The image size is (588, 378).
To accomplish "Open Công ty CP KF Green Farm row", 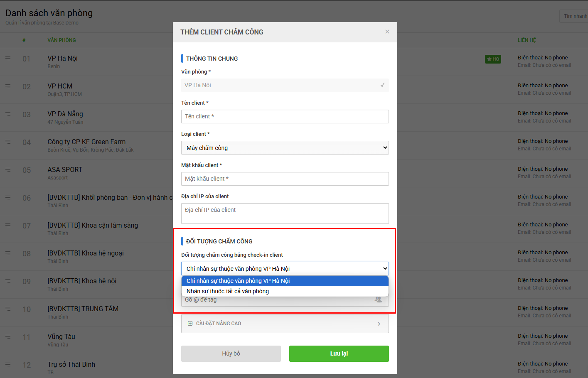I will pyautogui.click(x=86, y=142).
